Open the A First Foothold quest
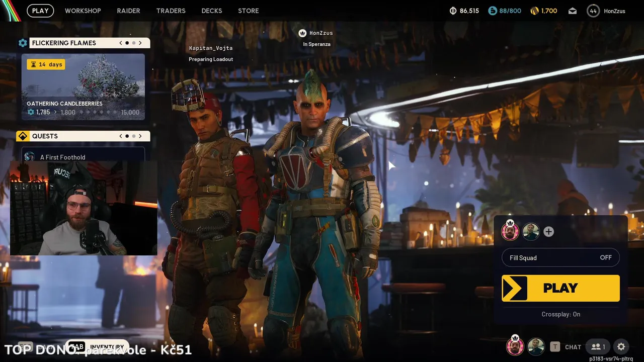The width and height of the screenshot is (644, 362). point(83,154)
